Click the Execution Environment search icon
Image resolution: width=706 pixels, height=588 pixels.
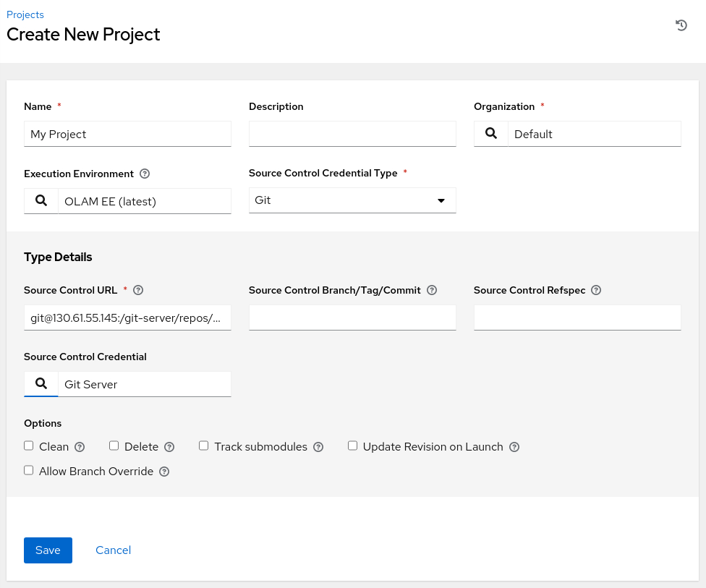click(41, 200)
